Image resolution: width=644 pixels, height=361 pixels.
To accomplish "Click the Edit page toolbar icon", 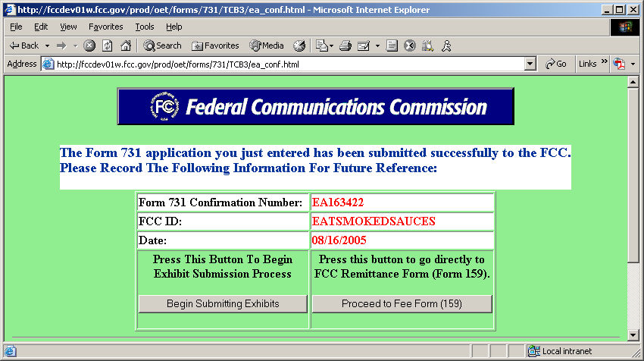I will [364, 46].
